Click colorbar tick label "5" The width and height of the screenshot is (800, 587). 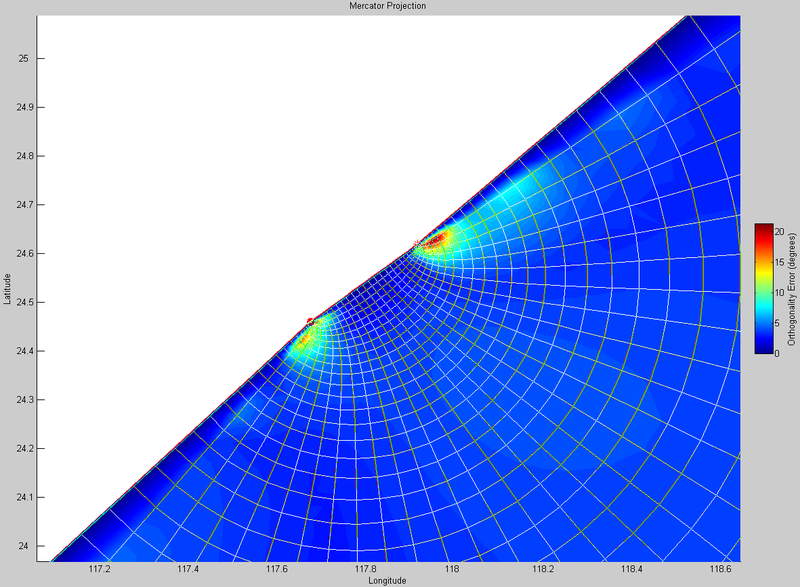(777, 323)
